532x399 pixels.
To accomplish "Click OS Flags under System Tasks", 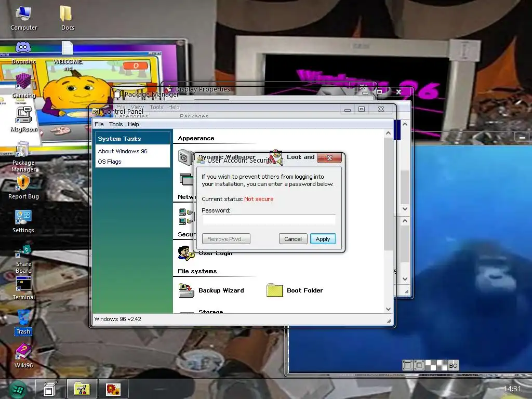I will pyautogui.click(x=110, y=162).
